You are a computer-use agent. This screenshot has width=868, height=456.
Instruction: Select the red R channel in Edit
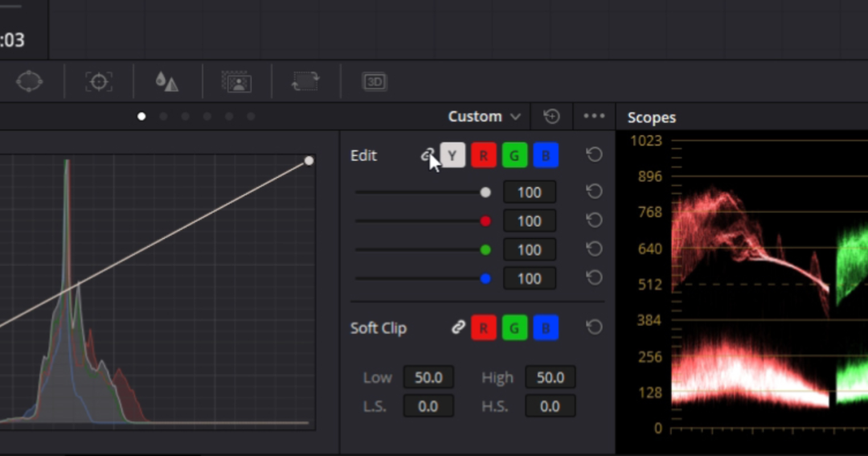[x=483, y=155]
